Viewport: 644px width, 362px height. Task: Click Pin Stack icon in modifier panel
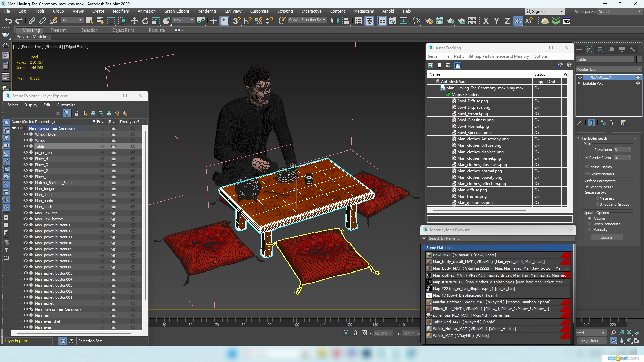[579, 123]
